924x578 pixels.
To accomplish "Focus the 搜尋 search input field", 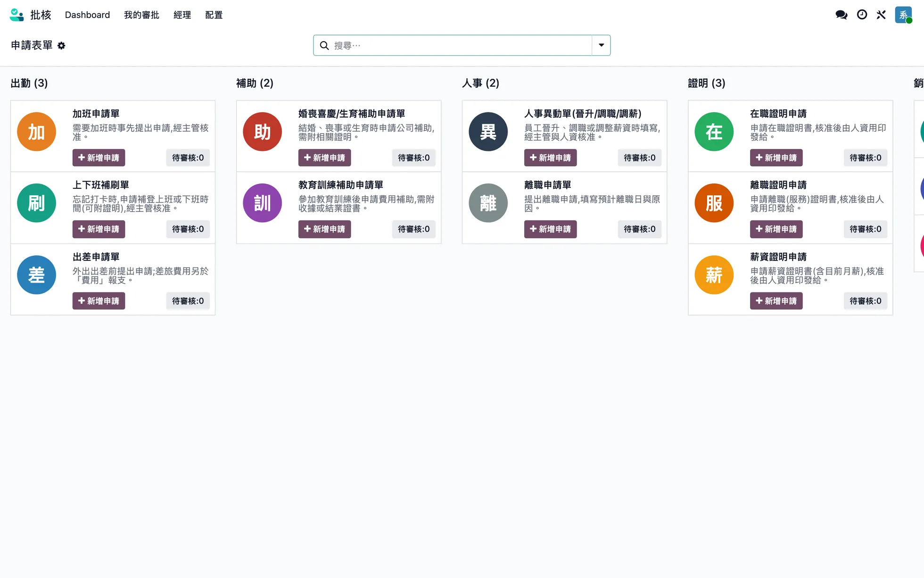I will (x=461, y=45).
